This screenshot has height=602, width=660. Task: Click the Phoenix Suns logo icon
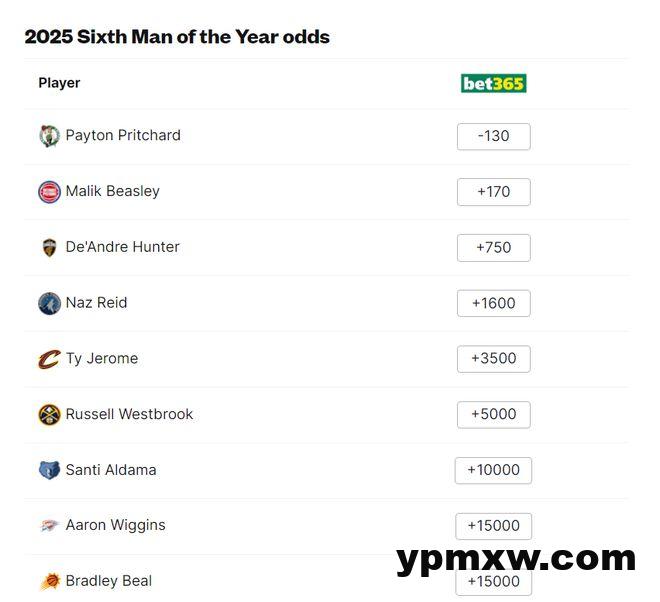(x=49, y=581)
